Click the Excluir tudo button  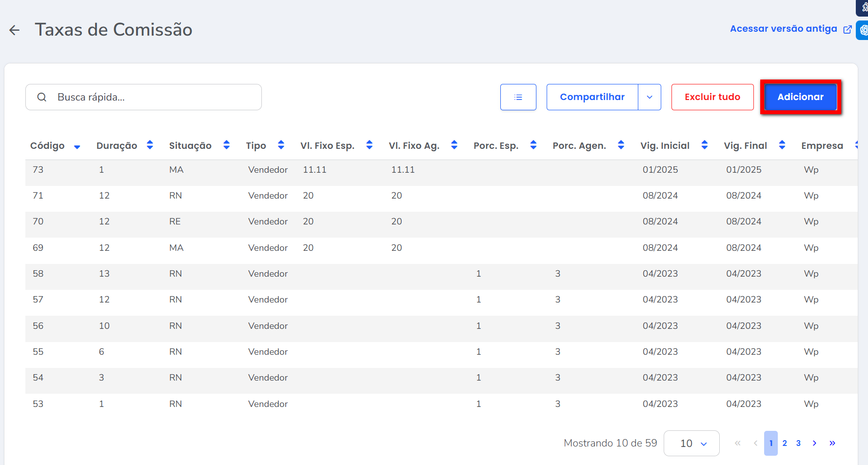click(712, 97)
